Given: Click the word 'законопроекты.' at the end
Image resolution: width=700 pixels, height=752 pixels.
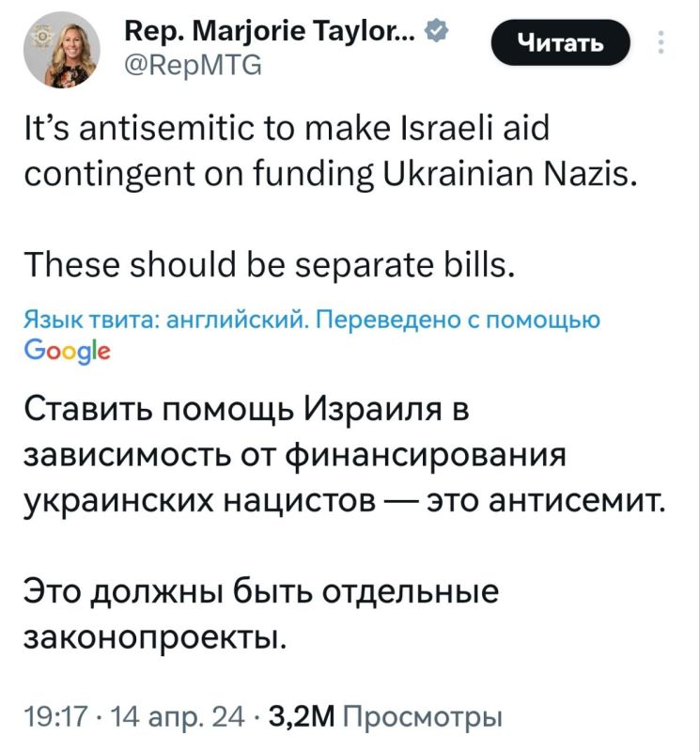Looking at the screenshot, I should point(155,638).
